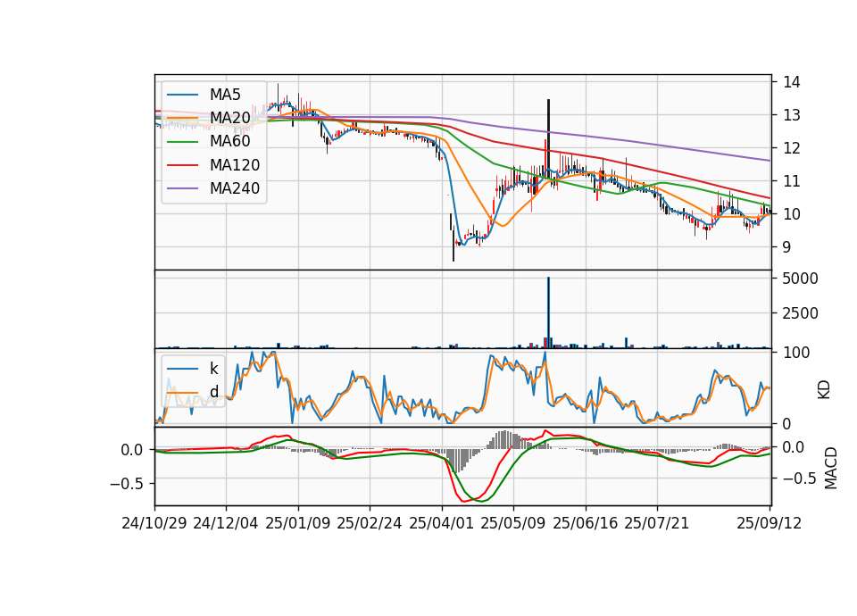Click the 24/12/04 date axis label

(226, 523)
